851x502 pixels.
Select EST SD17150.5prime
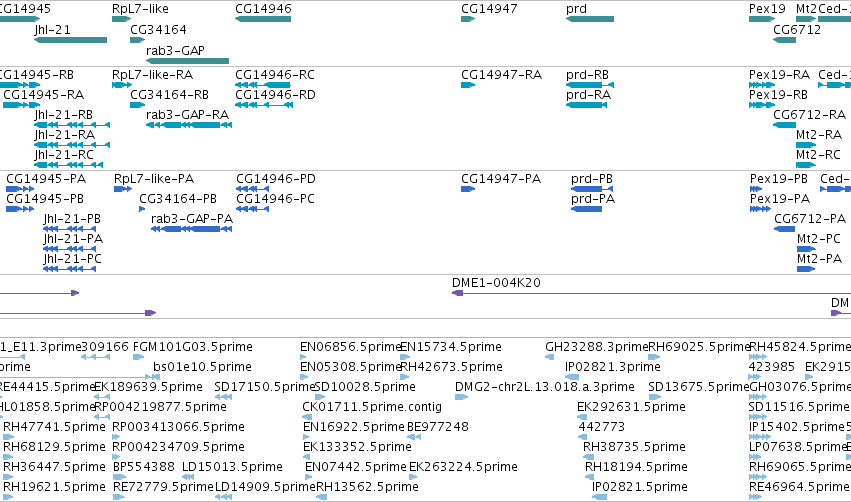coord(224,397)
